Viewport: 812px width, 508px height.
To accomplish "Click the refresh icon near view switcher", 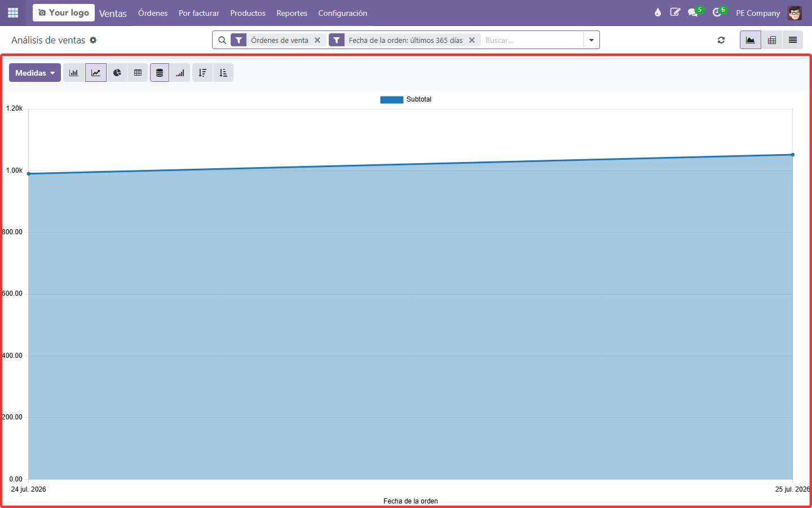I will [721, 40].
